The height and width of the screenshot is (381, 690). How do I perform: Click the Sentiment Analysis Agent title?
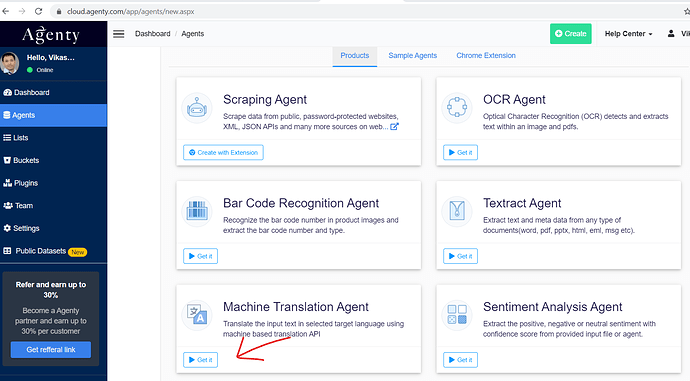click(553, 307)
